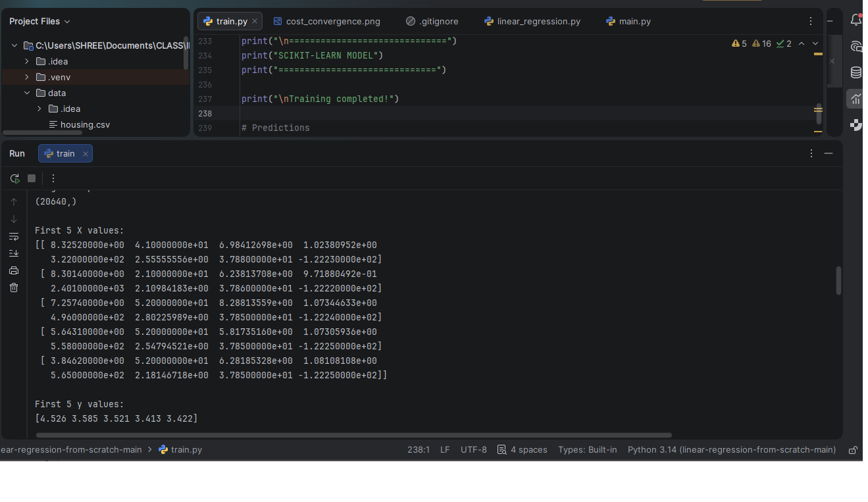Image resolution: width=868 pixels, height=502 pixels.
Task: Click the Run tool window title
Action: click(x=17, y=153)
